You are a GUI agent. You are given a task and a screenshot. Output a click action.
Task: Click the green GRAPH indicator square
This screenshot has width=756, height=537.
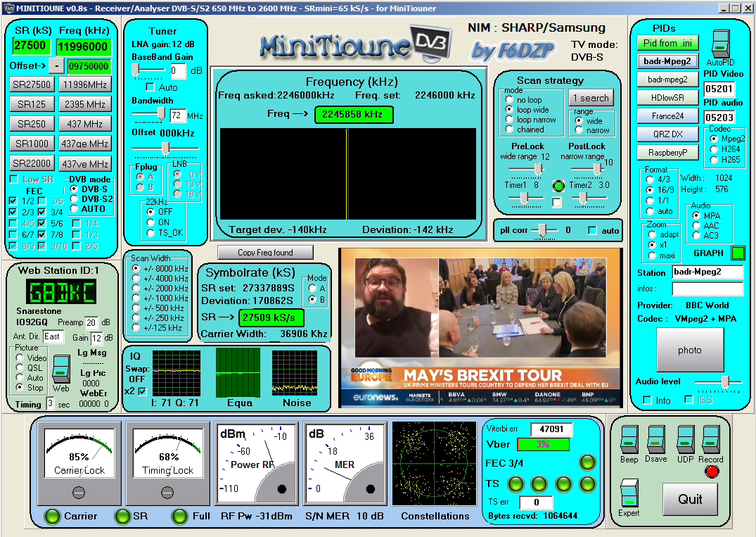pos(738,253)
